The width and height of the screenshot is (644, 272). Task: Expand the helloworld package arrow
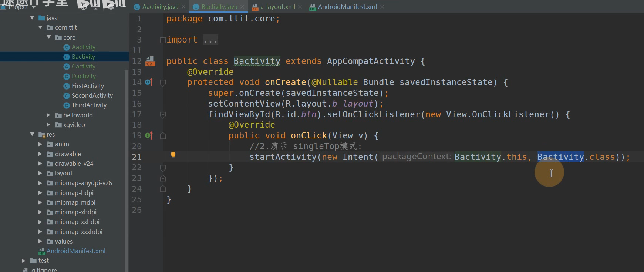[48, 115]
